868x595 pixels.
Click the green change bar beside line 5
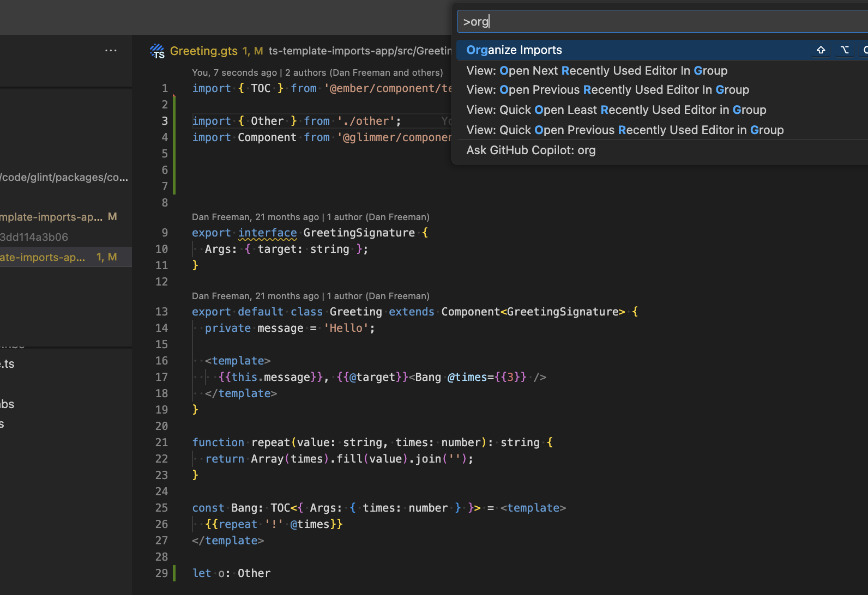coord(174,154)
